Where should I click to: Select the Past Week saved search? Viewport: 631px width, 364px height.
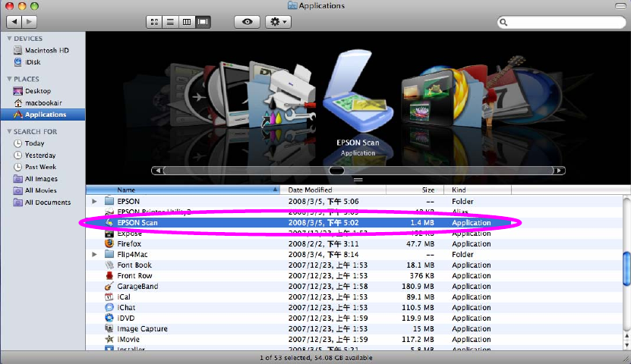(x=40, y=167)
